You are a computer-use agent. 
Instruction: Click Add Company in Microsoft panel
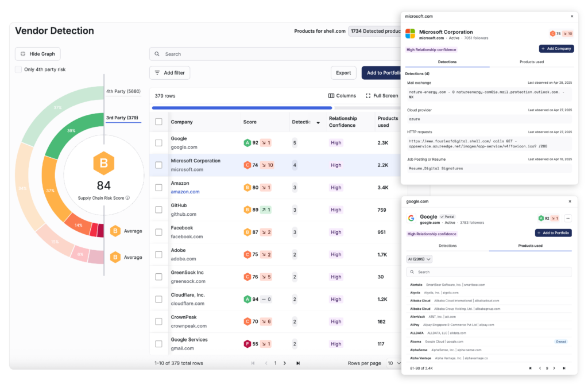[x=556, y=48]
